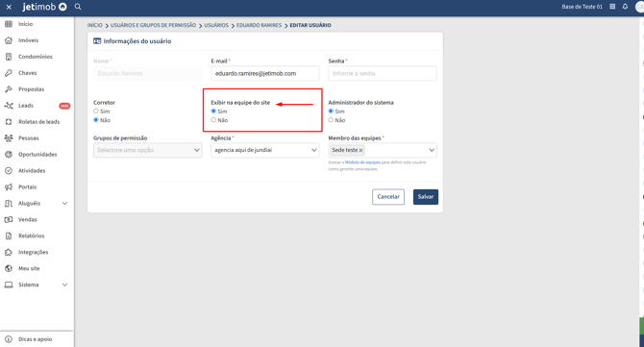
Task: Open the Membro das equipes dropdown arrow
Action: (x=432, y=150)
